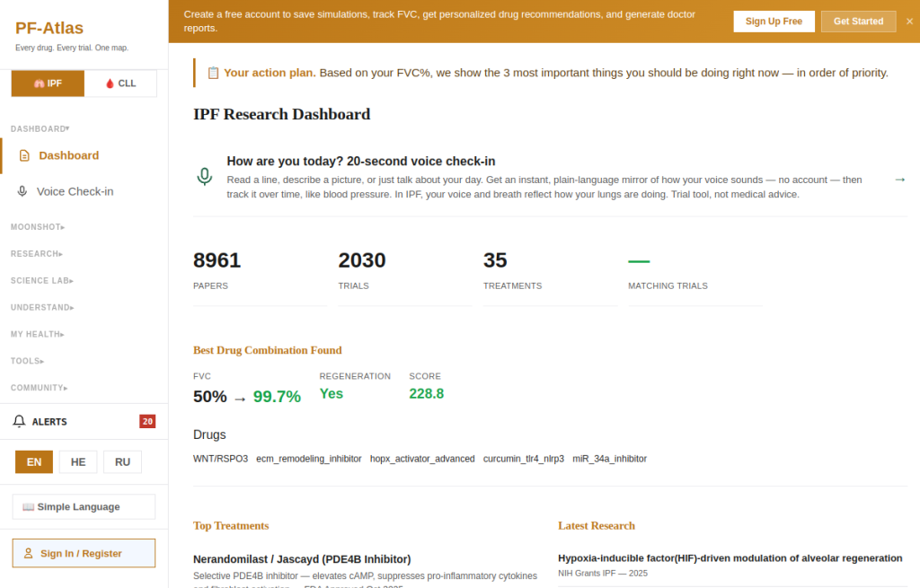920x588 pixels.
Task: Click the miR_34a_inhibitor drug label
Action: (610, 459)
